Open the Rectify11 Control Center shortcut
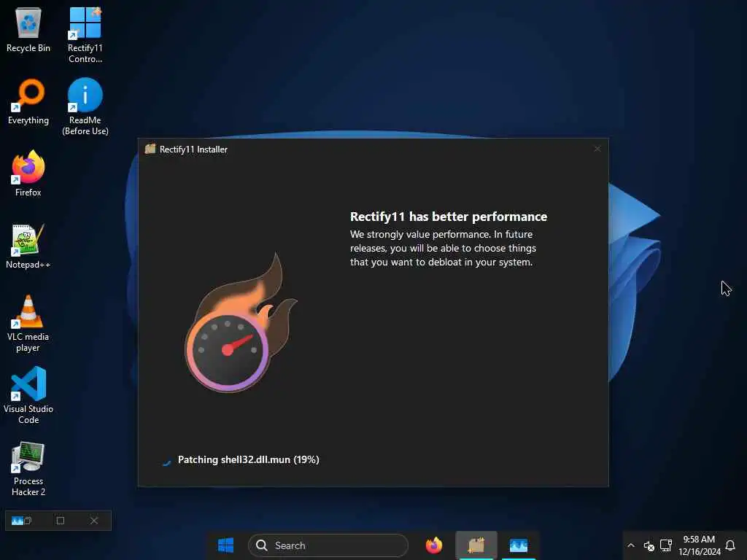Viewport: 747px width, 560px height. click(85, 34)
